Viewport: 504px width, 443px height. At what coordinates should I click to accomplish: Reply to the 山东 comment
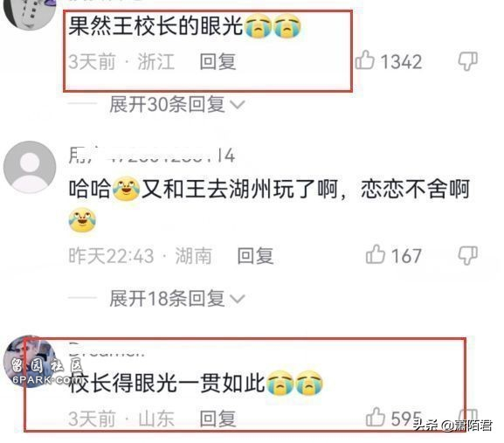point(217,419)
